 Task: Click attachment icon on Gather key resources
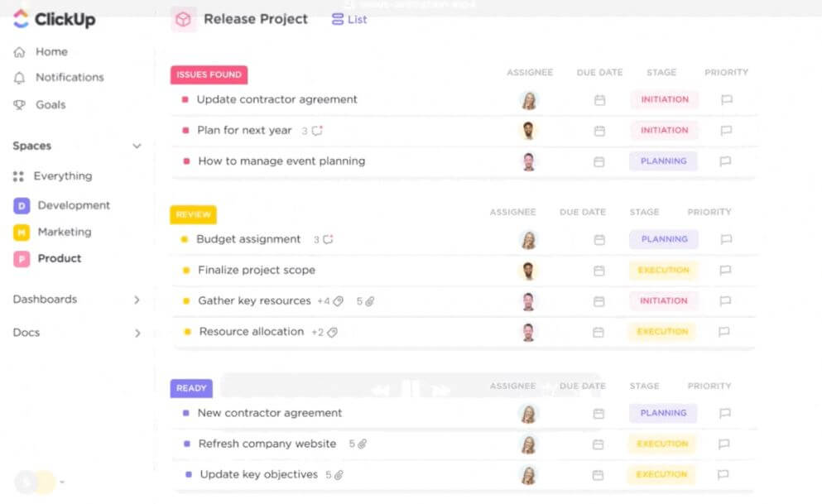[x=370, y=301]
